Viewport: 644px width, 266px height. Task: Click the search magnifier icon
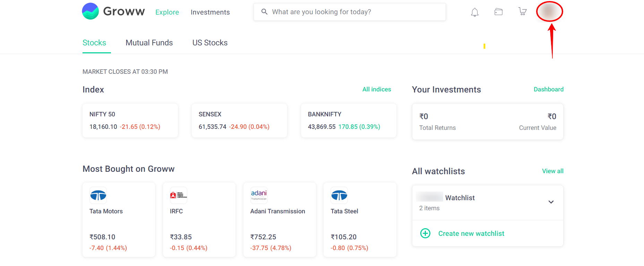(264, 12)
